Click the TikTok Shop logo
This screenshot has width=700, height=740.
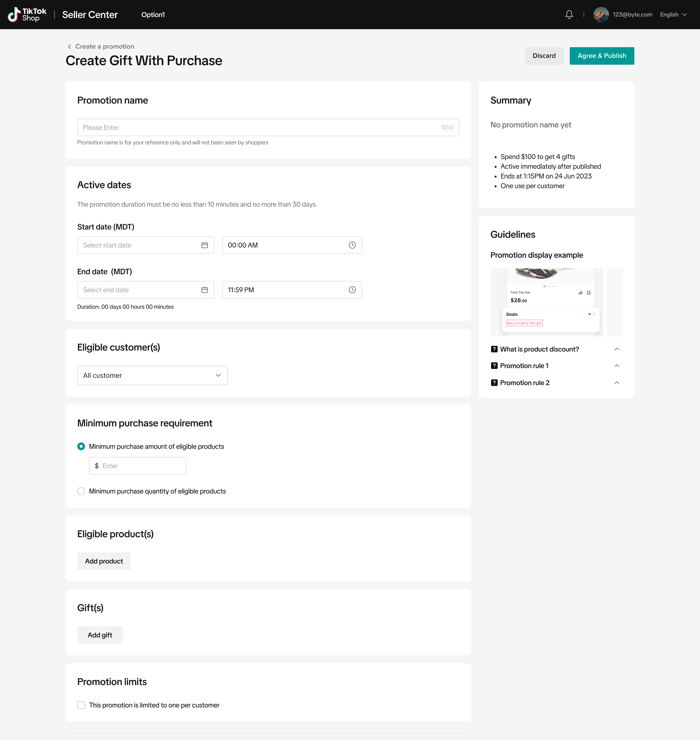point(27,15)
